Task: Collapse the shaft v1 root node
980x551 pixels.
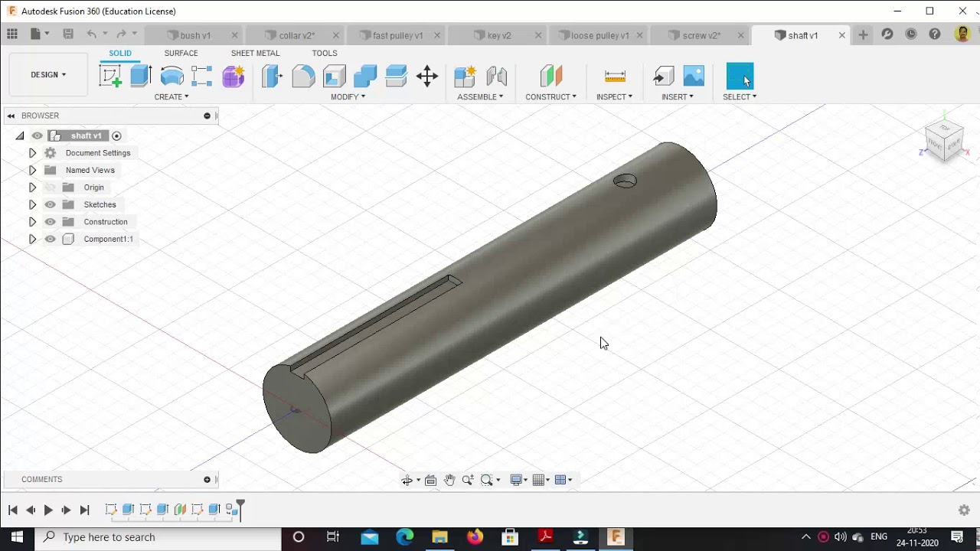Action: 20,135
